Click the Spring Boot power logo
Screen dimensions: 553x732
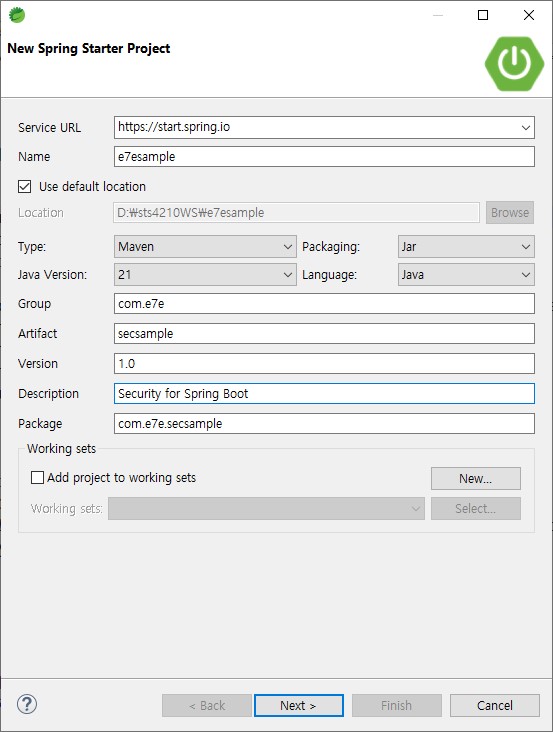pyautogui.click(x=514, y=63)
